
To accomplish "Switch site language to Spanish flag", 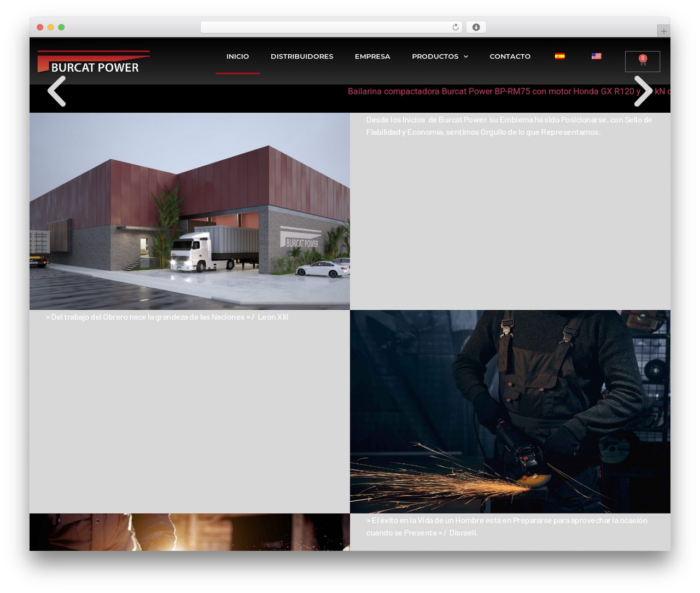I will pyautogui.click(x=559, y=56).
